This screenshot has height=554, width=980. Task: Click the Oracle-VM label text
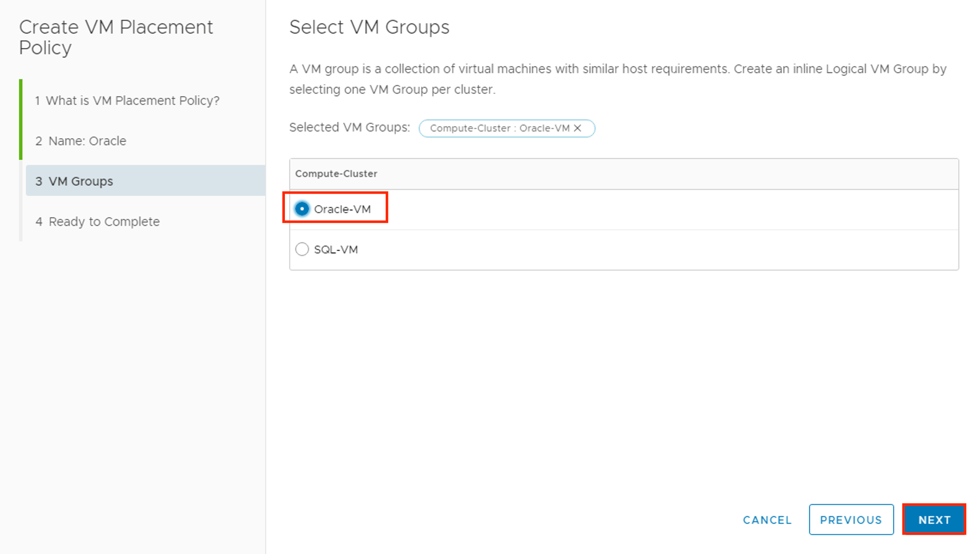342,209
